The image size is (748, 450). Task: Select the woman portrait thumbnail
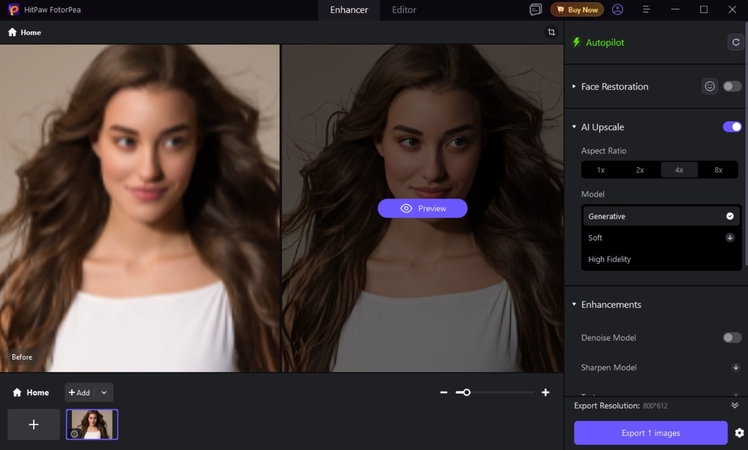pyautogui.click(x=92, y=424)
